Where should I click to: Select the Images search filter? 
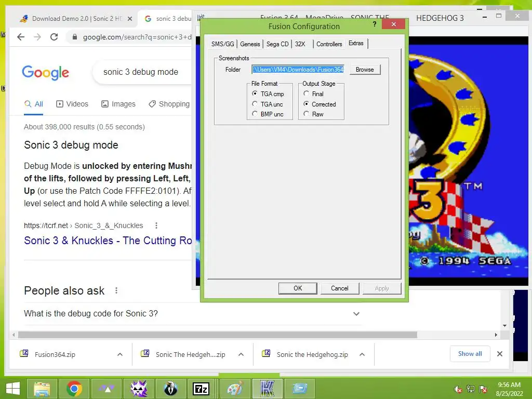click(x=118, y=104)
